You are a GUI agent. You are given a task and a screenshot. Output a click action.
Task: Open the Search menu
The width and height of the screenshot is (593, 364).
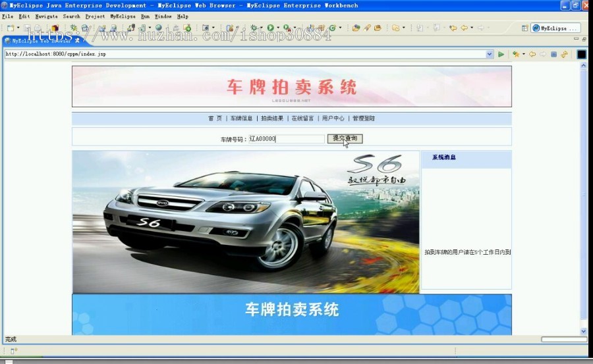(71, 16)
